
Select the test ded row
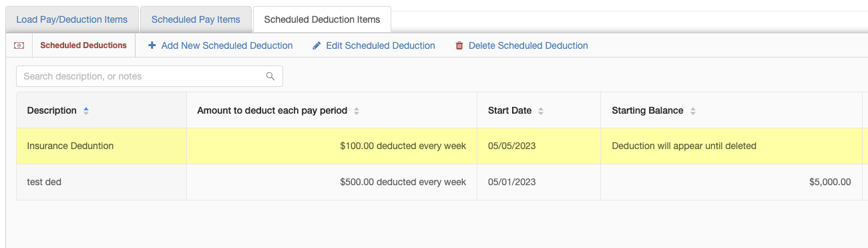point(441,182)
